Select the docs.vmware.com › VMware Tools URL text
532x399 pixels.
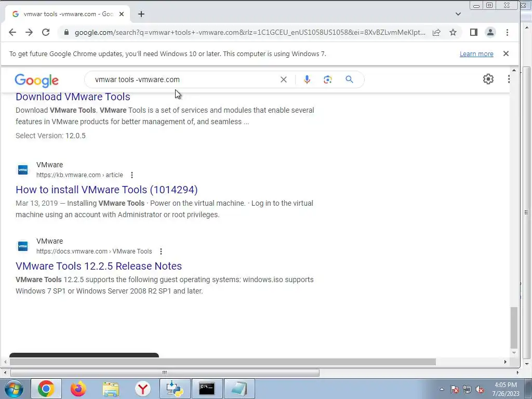(94, 251)
